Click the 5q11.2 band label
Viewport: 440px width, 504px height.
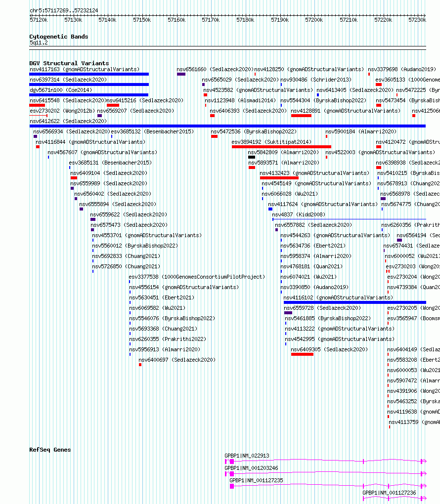click(39, 43)
